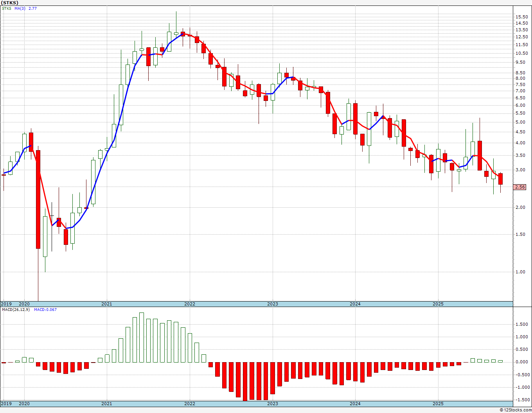This screenshot has height=413, width=532.
Task: Click the (STKS) ticker title
Action: 9,3
